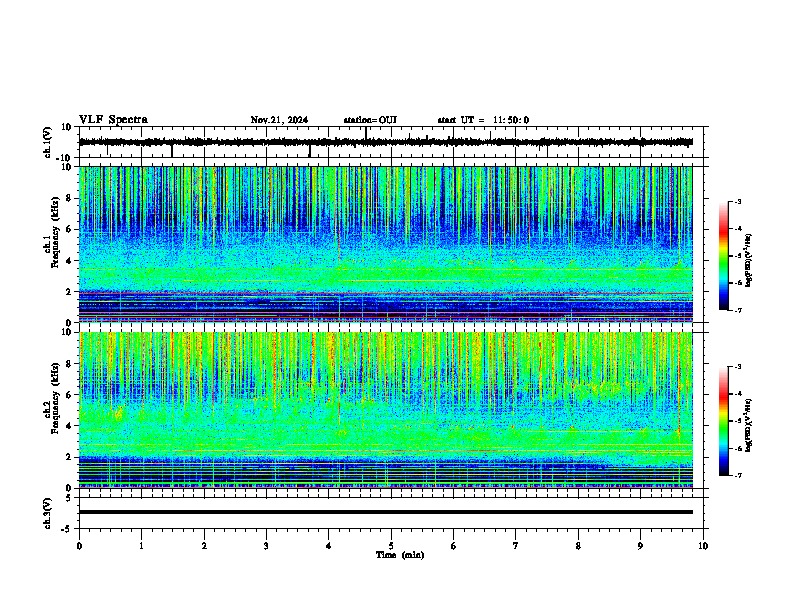
Task: Click the 'Time (min)' axis label
Action: [400, 555]
